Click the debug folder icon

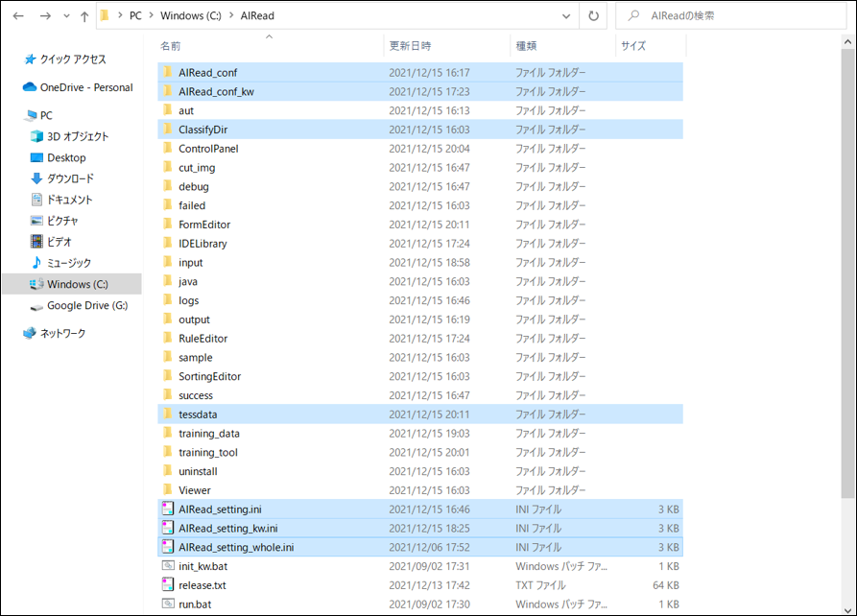coord(168,186)
